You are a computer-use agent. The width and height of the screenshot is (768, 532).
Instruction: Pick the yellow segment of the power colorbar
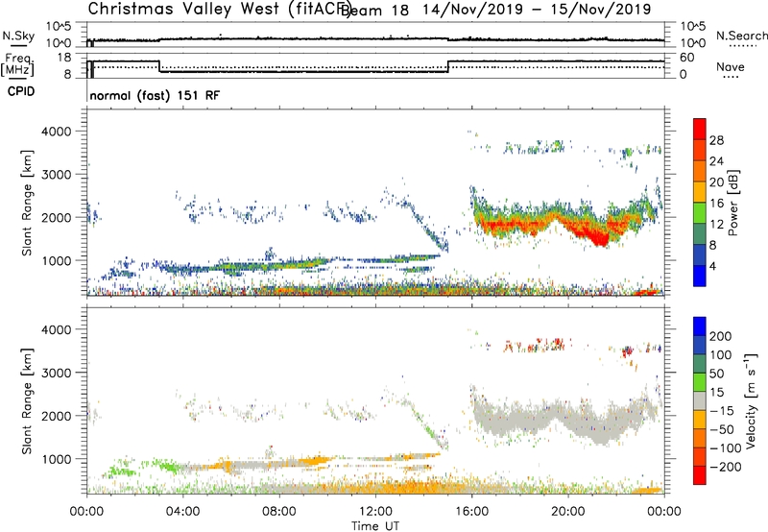(x=700, y=192)
